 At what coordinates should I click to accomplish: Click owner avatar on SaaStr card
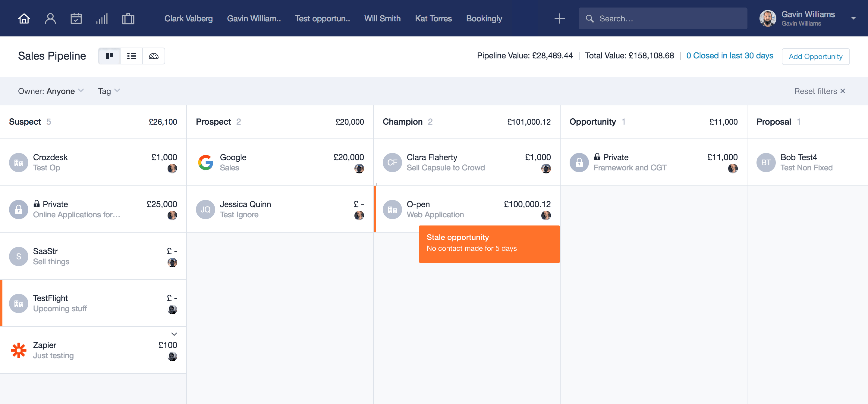(x=172, y=262)
